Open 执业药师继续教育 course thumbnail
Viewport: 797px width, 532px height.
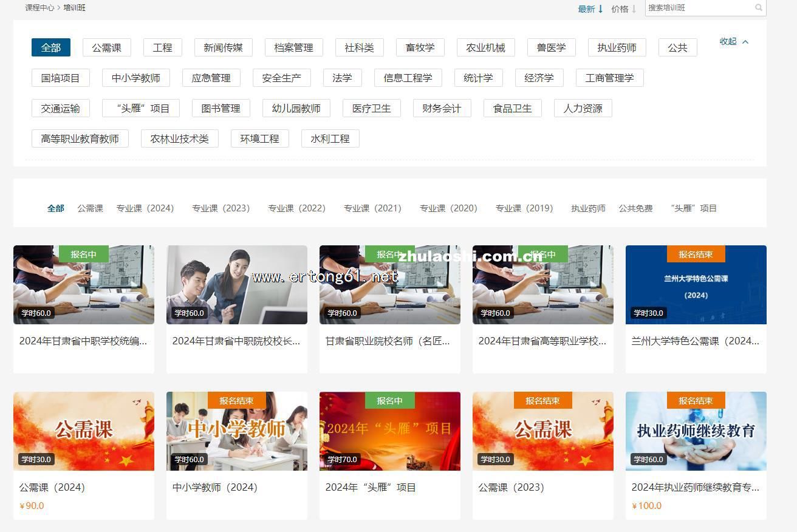(696, 431)
